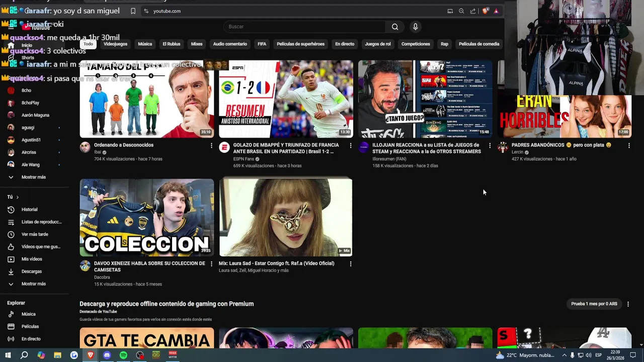Open options menu for ILLOJUAN REACCIONA video
Screen dimensions: 644x362
click(x=490, y=145)
